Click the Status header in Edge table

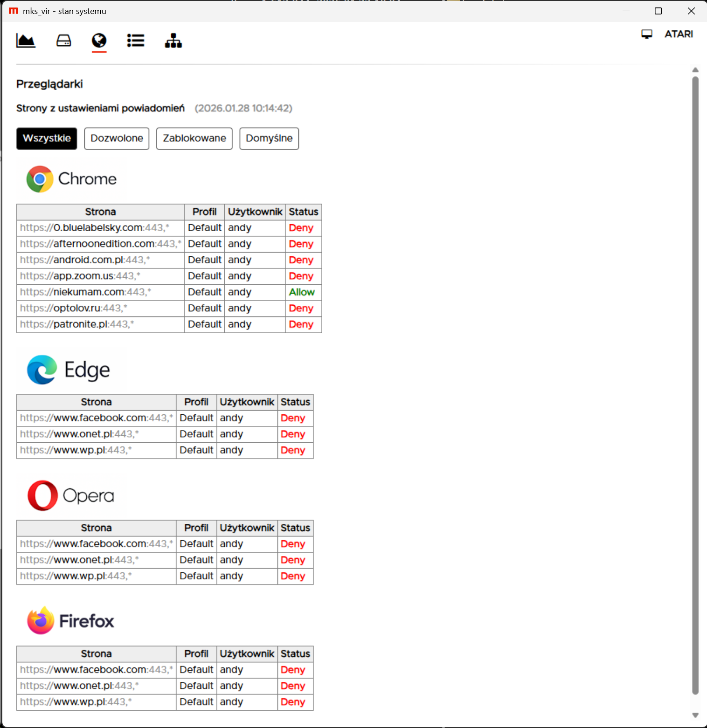coord(295,402)
